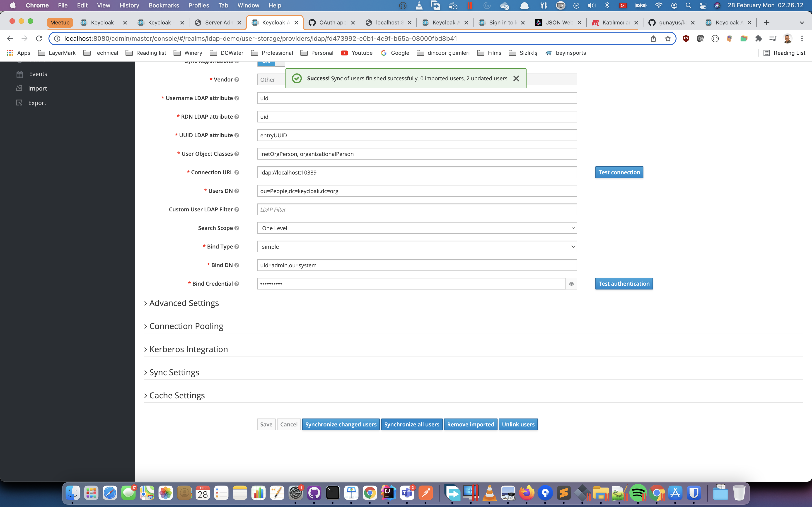Click the help icon beside Users DN
812x507 pixels.
tap(237, 191)
